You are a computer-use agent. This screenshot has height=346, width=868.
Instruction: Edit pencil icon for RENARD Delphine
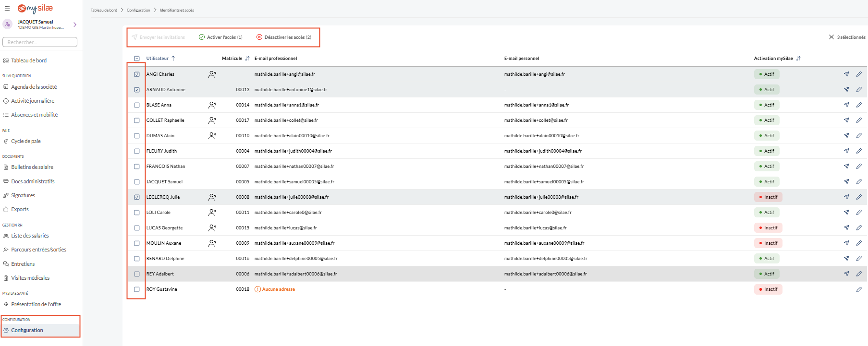pos(859,258)
